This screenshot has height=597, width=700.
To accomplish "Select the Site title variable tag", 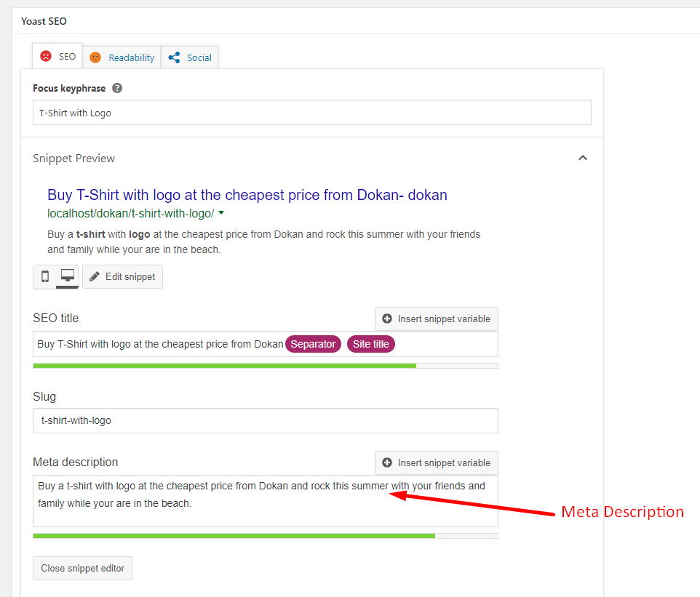I will [x=370, y=344].
